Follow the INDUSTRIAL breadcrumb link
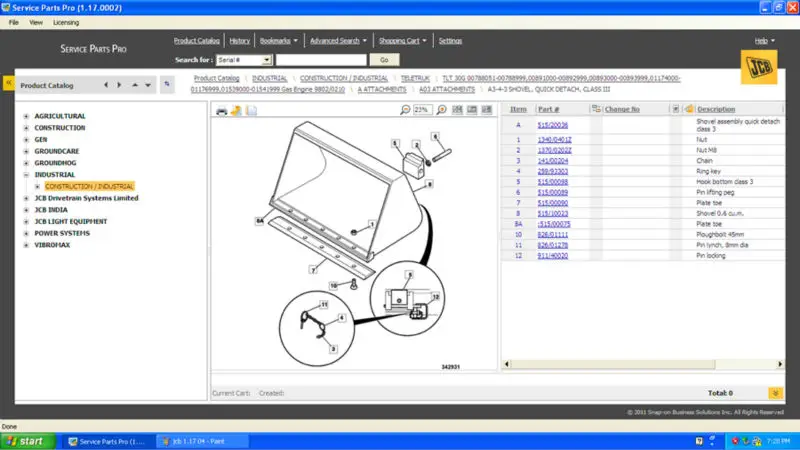The width and height of the screenshot is (800, 450). click(x=269, y=78)
